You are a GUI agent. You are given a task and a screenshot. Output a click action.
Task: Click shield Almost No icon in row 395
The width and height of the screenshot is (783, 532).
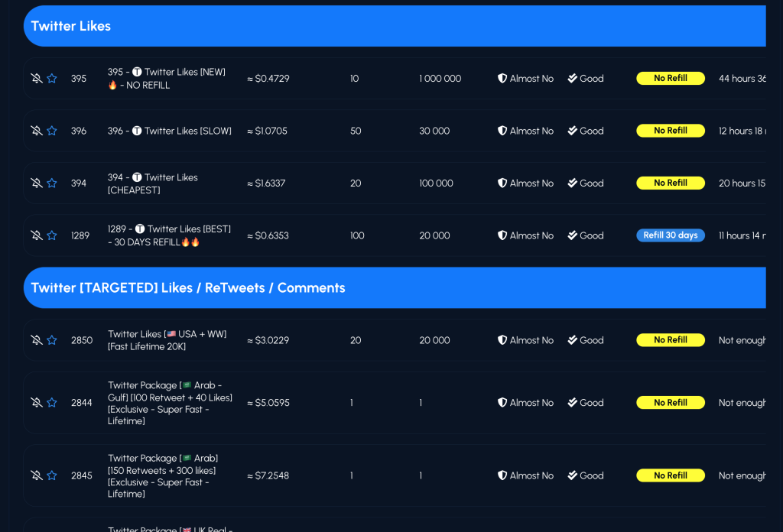[x=502, y=79]
